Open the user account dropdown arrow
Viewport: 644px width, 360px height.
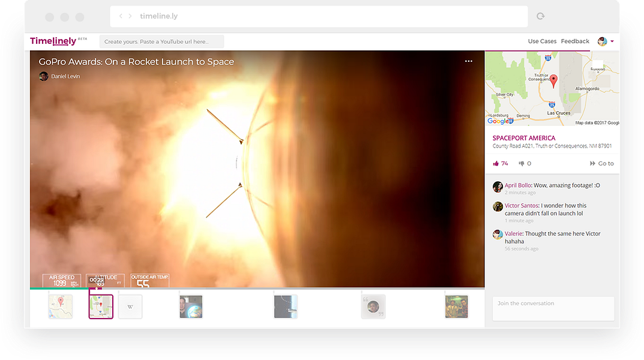612,41
